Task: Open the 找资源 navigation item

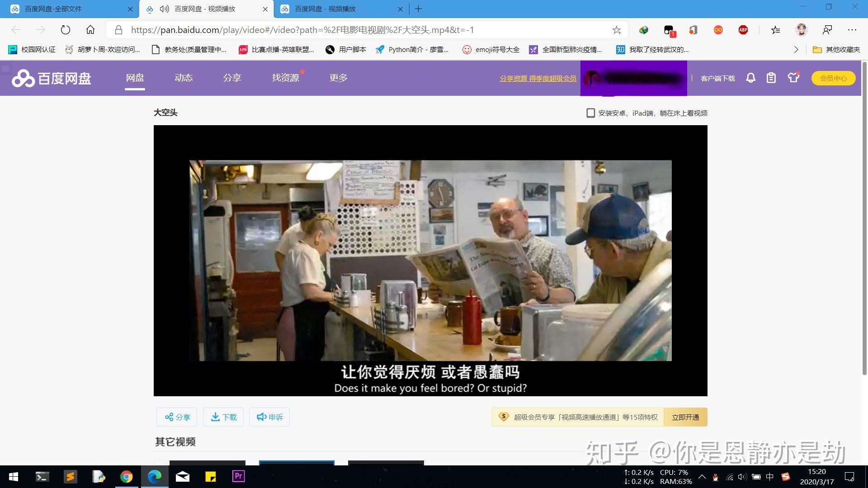Action: click(x=285, y=78)
